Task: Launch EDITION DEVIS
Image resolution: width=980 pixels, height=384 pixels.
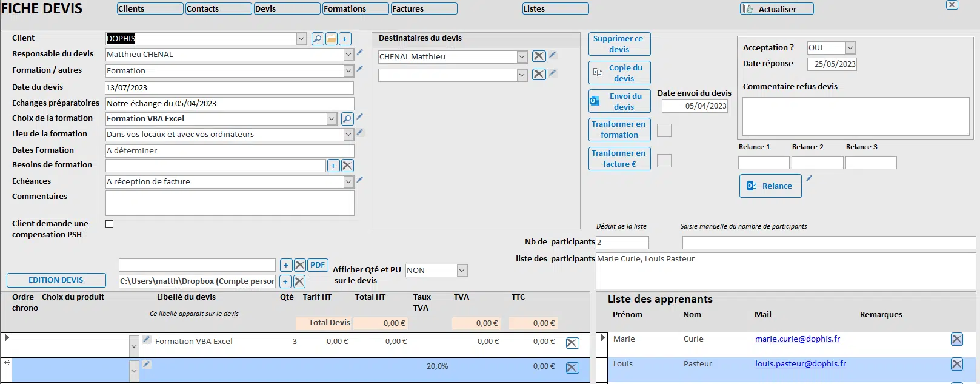Action: coord(56,280)
